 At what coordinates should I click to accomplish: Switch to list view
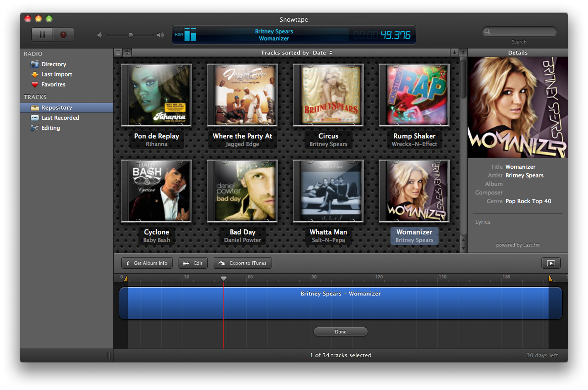click(118, 53)
